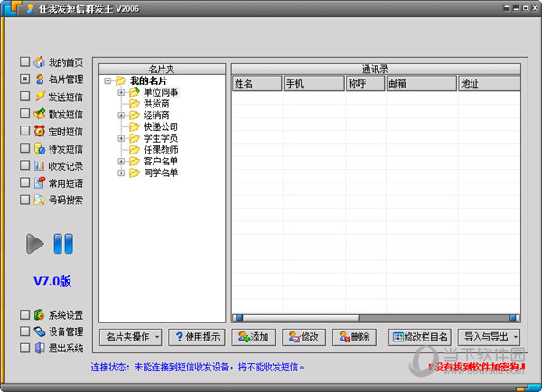Click the 收发记录 chart icon
This screenshot has width=542, height=392.
pyautogui.click(x=39, y=165)
